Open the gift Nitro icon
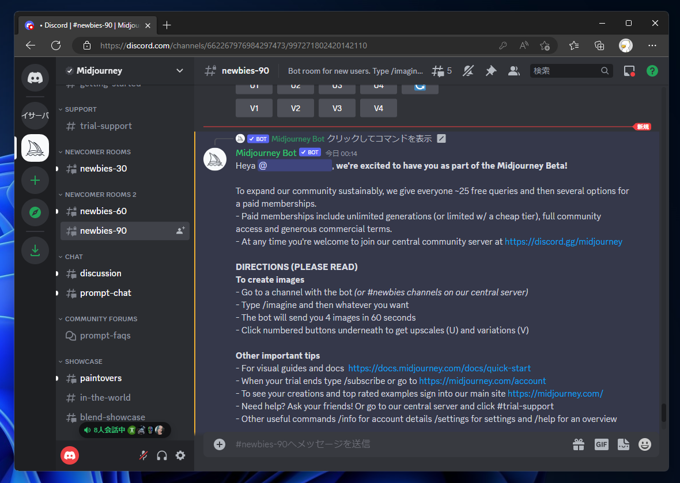 (579, 444)
